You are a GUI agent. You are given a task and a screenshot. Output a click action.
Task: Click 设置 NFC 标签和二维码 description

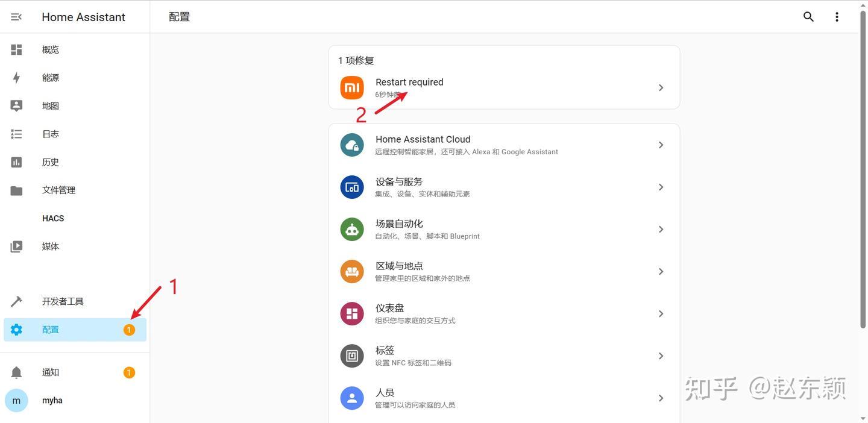[413, 363]
